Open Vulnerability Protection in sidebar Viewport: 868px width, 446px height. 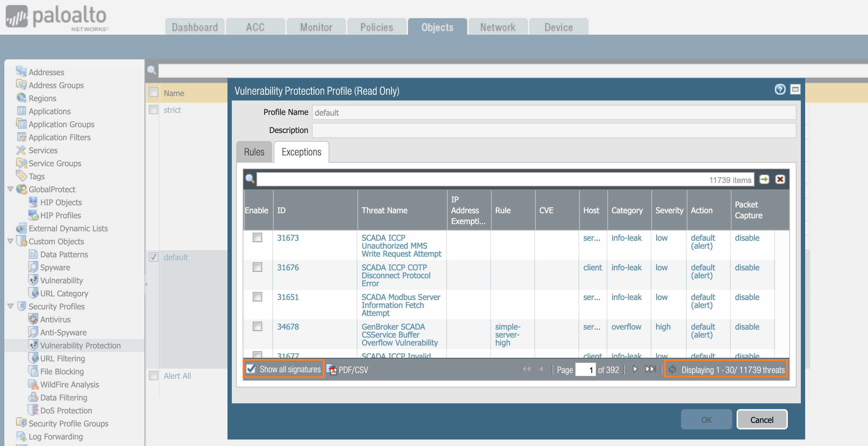(80, 346)
